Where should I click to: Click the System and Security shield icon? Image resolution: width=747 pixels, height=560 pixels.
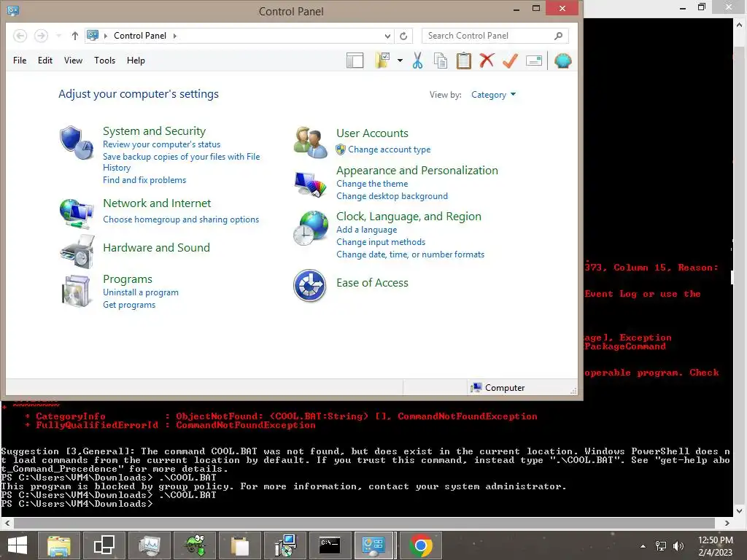(76, 142)
